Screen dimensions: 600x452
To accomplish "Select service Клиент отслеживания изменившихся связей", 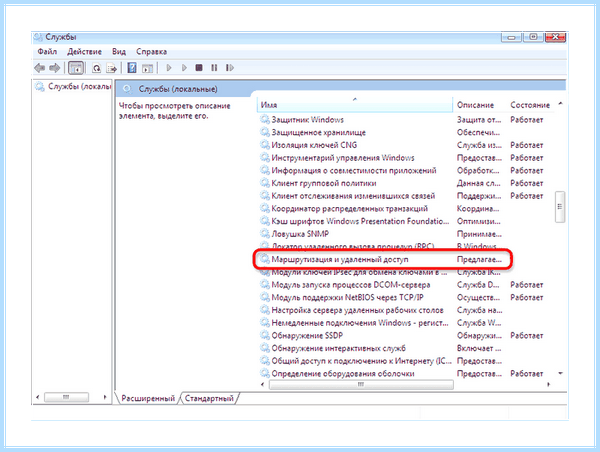I will click(353, 196).
